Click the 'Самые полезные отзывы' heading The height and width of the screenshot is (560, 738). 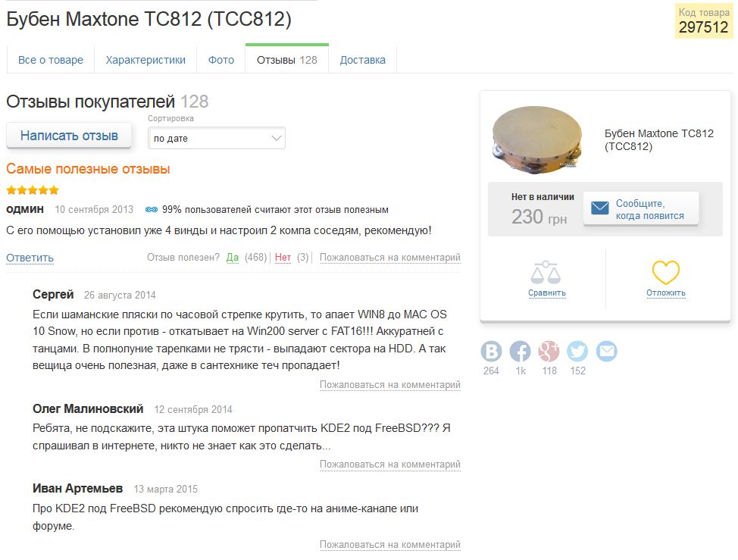[88, 169]
